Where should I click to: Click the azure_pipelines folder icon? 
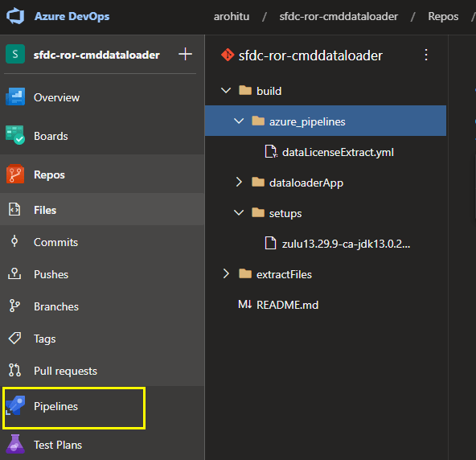point(258,121)
